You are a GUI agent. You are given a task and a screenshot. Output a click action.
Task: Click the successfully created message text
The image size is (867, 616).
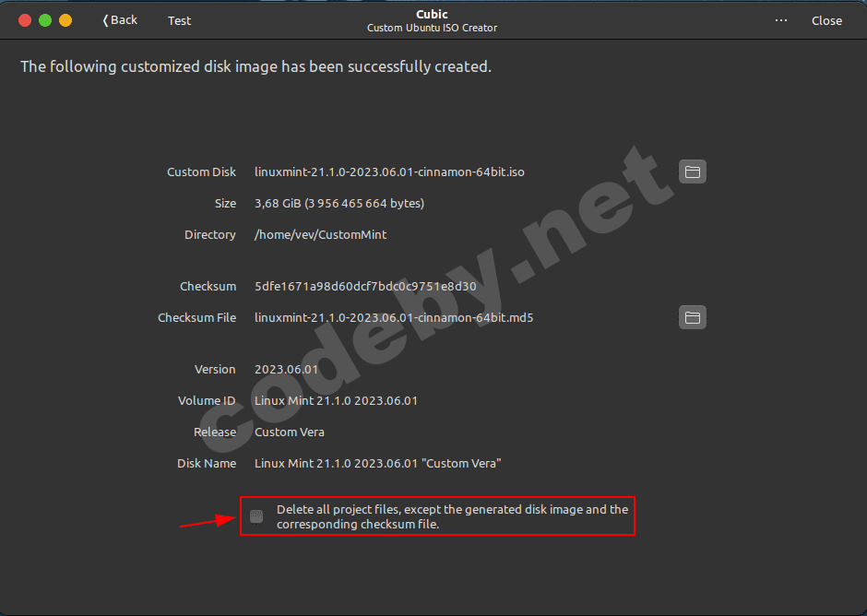tap(256, 67)
